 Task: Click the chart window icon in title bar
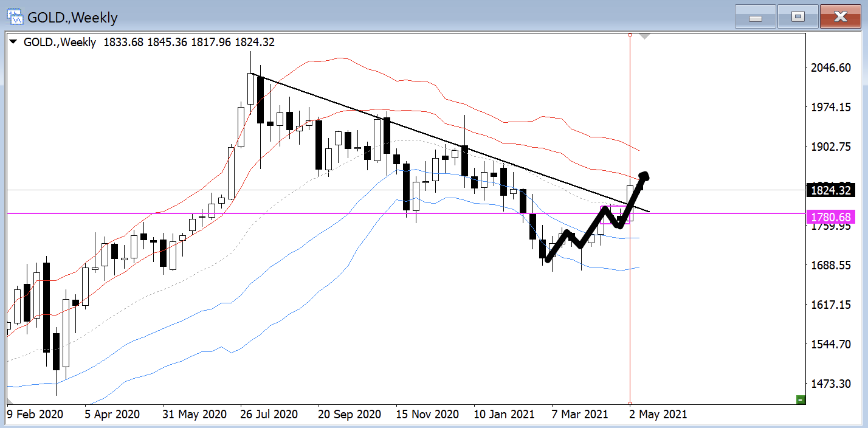(15, 17)
